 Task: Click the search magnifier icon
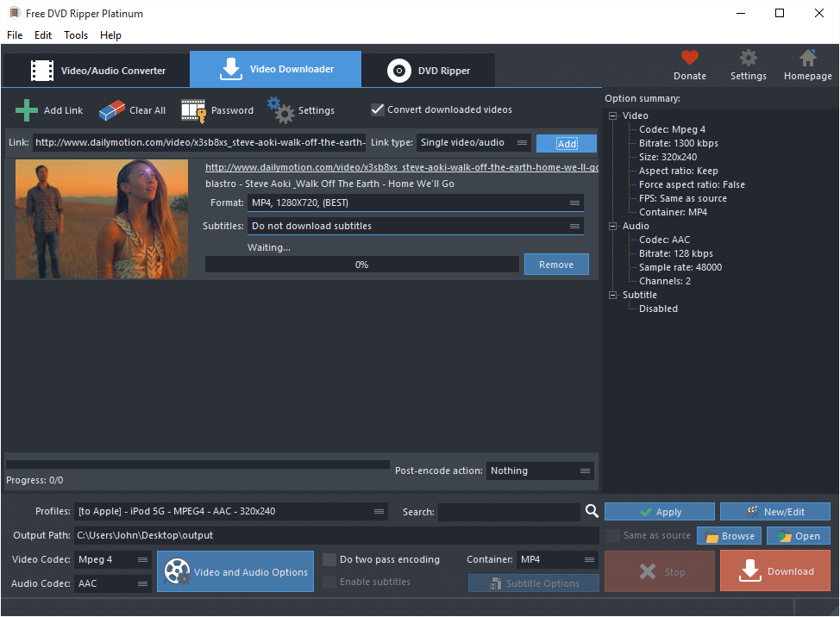[592, 511]
